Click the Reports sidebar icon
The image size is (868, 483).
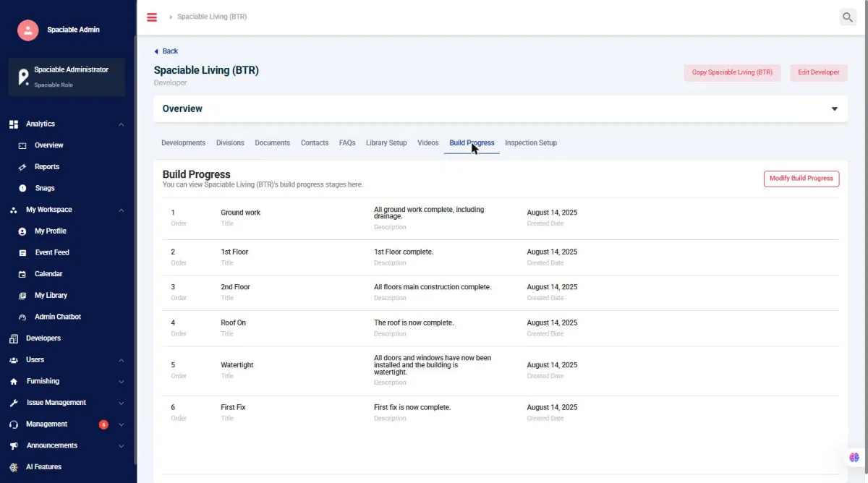[x=22, y=167]
